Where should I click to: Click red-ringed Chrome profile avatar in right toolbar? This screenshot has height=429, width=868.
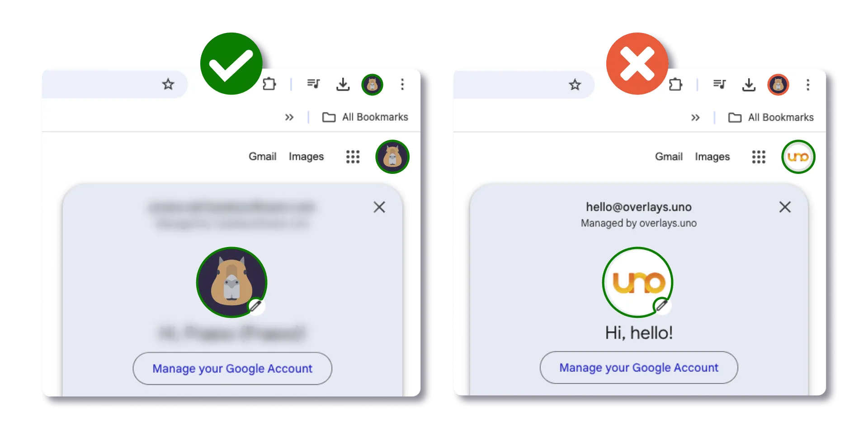(x=778, y=84)
